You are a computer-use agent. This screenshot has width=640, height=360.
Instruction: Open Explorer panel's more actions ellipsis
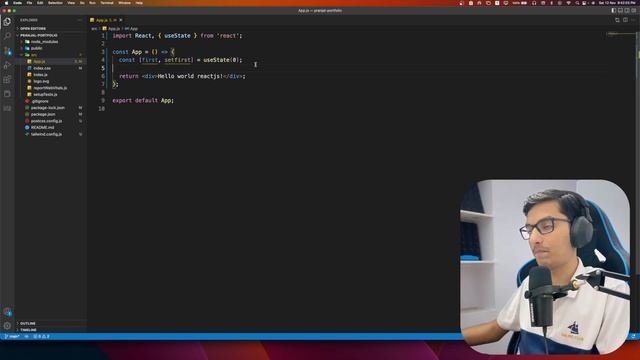(80, 20)
